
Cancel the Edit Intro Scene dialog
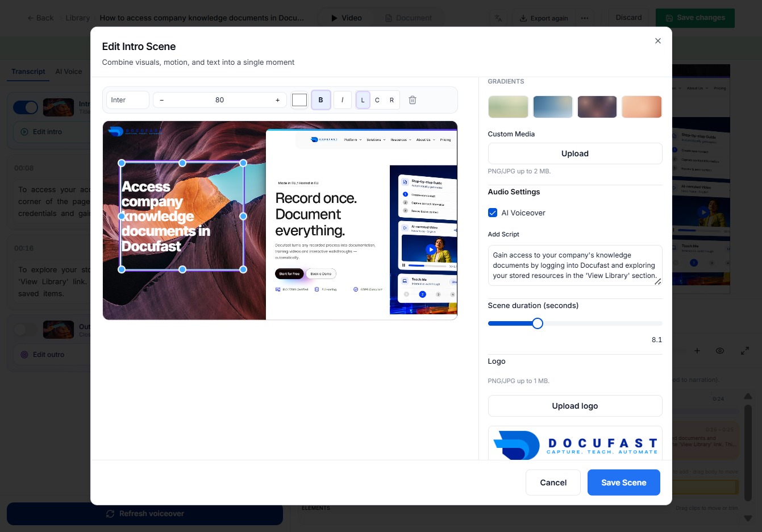coord(553,483)
